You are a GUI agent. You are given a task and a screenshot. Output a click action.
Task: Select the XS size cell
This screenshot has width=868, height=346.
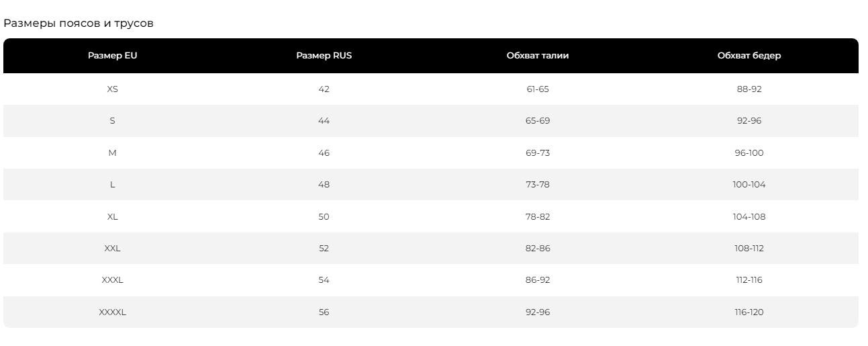pyautogui.click(x=112, y=89)
